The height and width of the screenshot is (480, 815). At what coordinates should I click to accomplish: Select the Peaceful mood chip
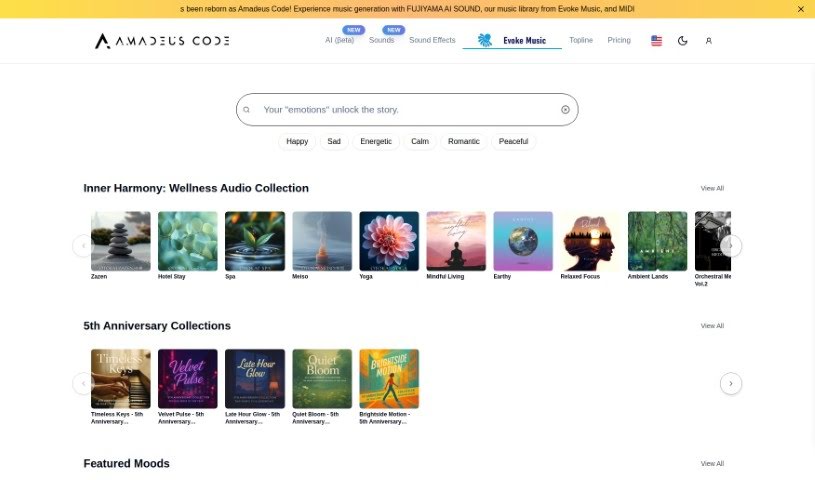513,141
